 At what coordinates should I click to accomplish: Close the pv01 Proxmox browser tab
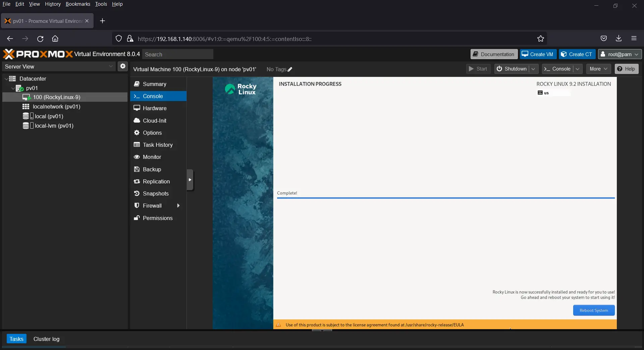(87, 21)
